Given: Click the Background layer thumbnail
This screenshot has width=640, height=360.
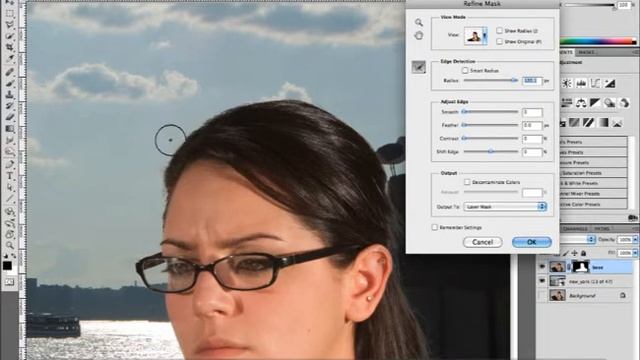Looking at the screenshot, I should (557, 295).
